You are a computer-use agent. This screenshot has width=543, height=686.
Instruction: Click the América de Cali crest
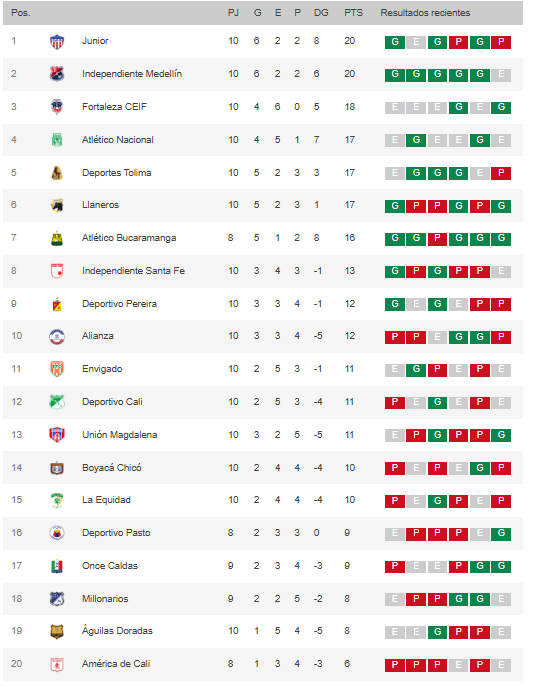click(57, 665)
